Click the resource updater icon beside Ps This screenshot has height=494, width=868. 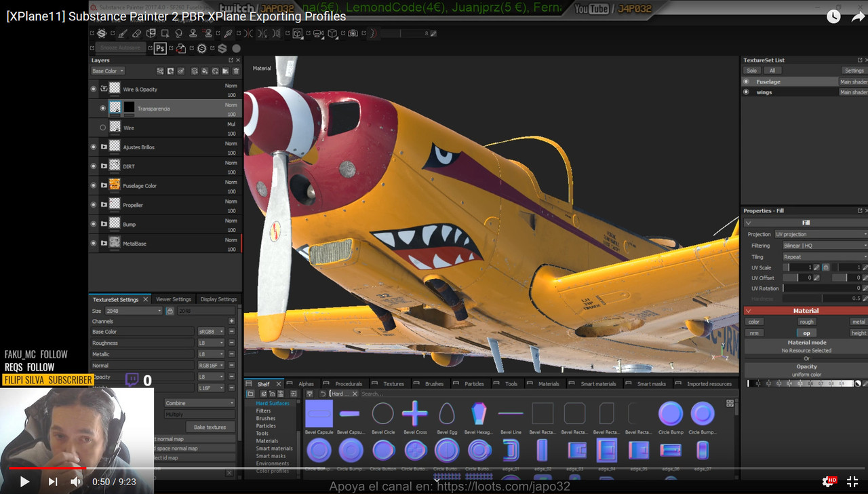point(181,48)
